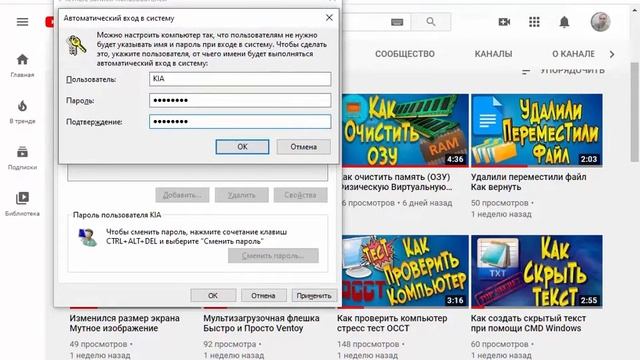This screenshot has height=360, width=640.
Task: Open video title Как создать скрытый текст
Action: 528,323
